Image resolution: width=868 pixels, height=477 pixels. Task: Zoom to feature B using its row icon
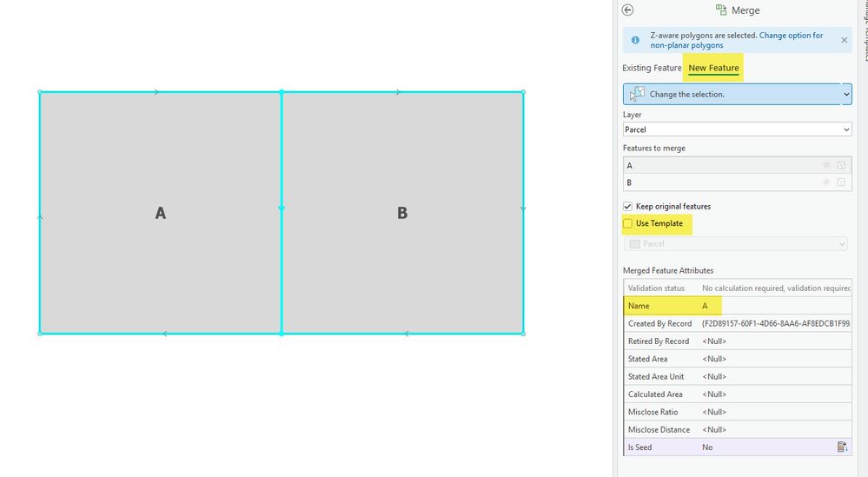(841, 182)
